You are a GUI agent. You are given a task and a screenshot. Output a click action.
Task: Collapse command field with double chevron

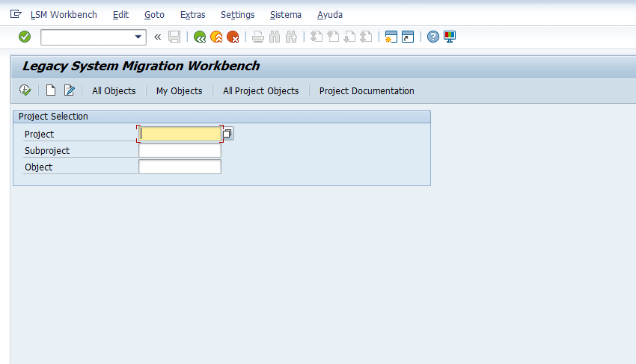tap(158, 37)
